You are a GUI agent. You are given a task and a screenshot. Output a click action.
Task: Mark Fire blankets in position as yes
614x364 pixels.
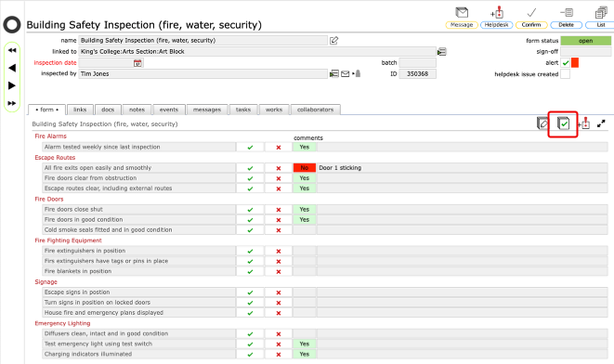click(250, 271)
